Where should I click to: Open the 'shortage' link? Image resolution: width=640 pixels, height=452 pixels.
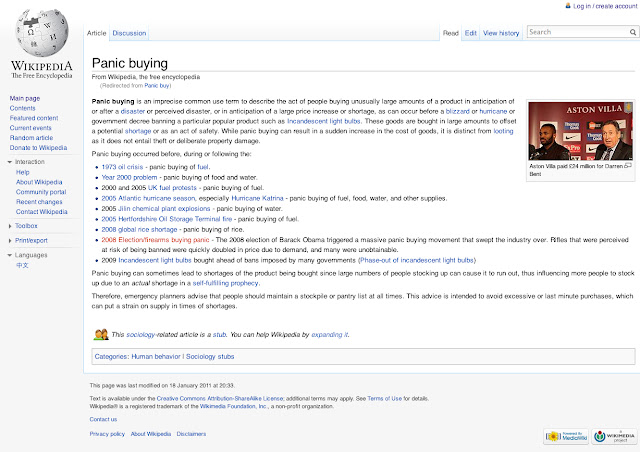pos(138,131)
